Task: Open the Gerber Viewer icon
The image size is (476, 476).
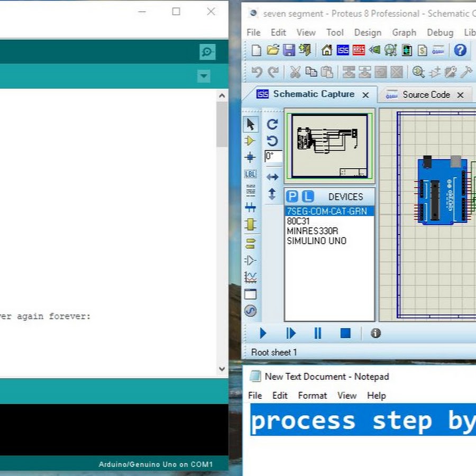Action: coord(391,50)
